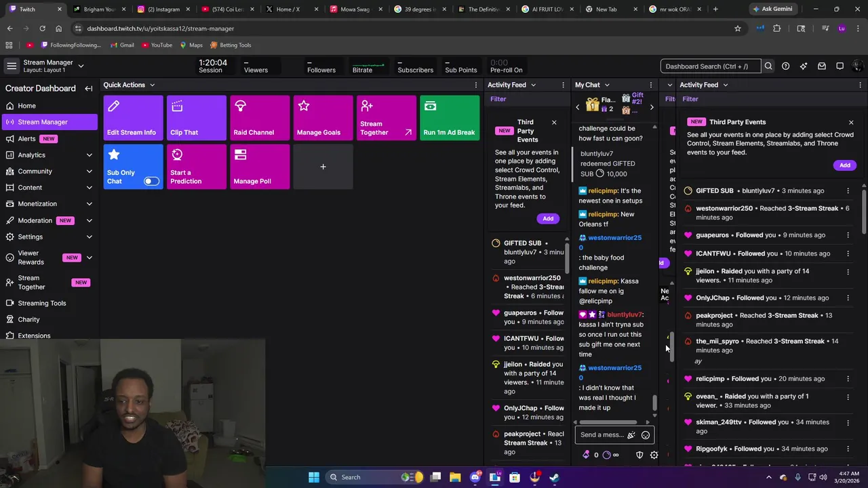Expand the Analytics sidebar section
The image size is (868, 488).
pyautogui.click(x=89, y=155)
